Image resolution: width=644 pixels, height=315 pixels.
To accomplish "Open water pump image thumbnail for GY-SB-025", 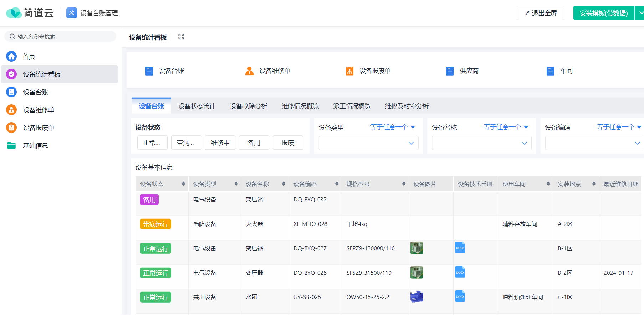I will point(416,296).
